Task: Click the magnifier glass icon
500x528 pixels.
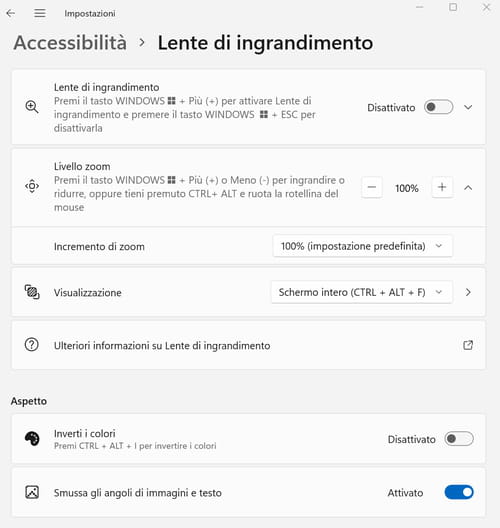Action: click(32, 107)
